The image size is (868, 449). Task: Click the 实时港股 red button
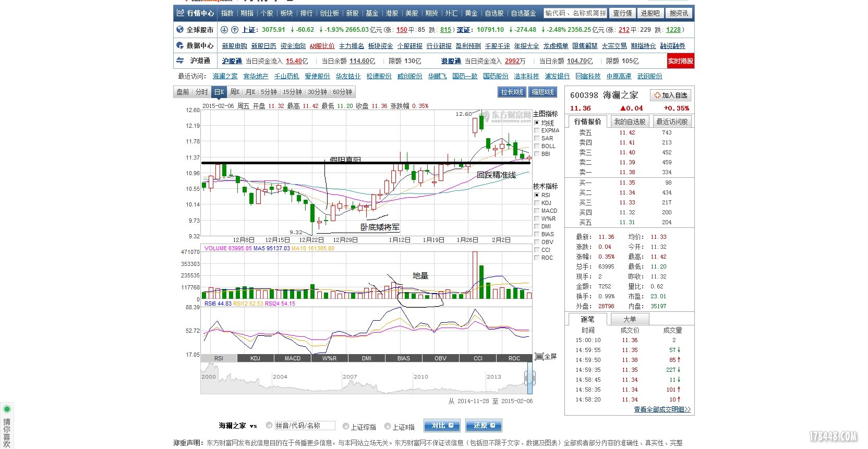click(x=680, y=61)
